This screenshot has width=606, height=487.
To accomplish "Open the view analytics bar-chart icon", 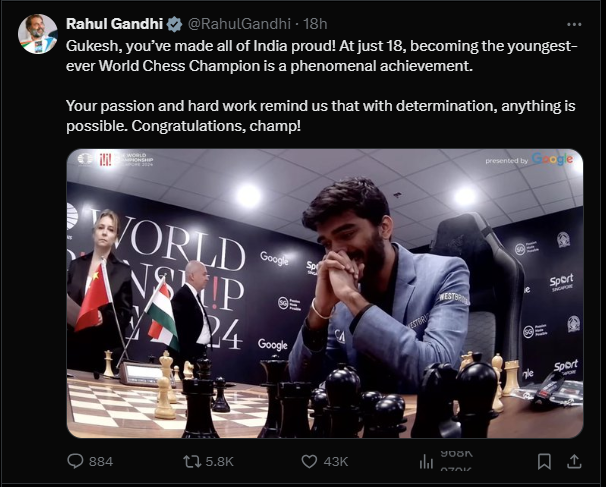I will click(428, 461).
